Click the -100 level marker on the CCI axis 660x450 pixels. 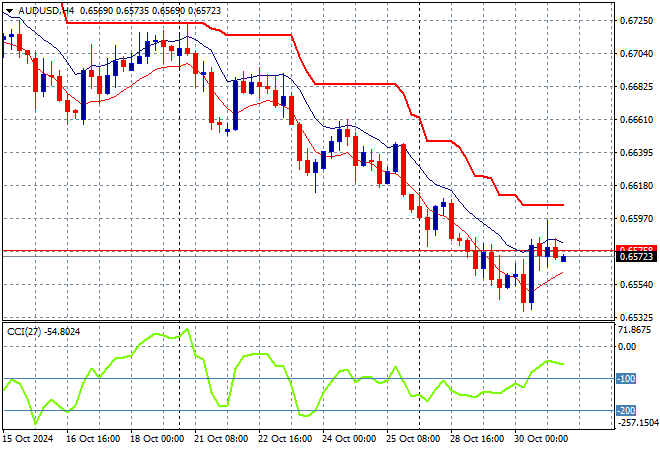tap(627, 379)
